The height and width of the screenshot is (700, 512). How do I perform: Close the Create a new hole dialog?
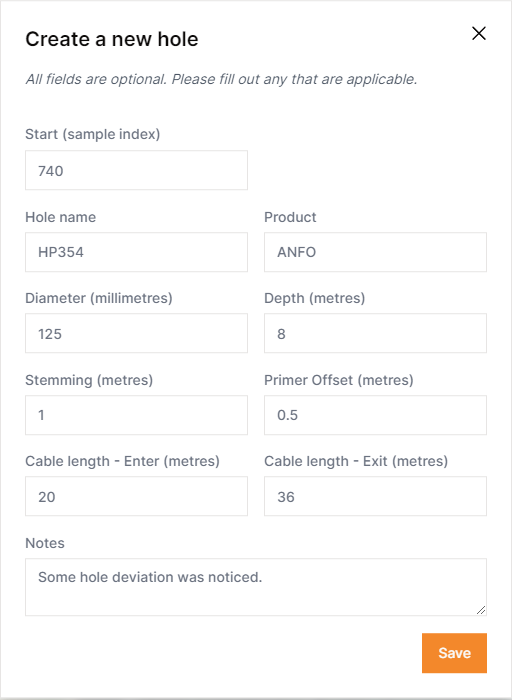pos(479,33)
